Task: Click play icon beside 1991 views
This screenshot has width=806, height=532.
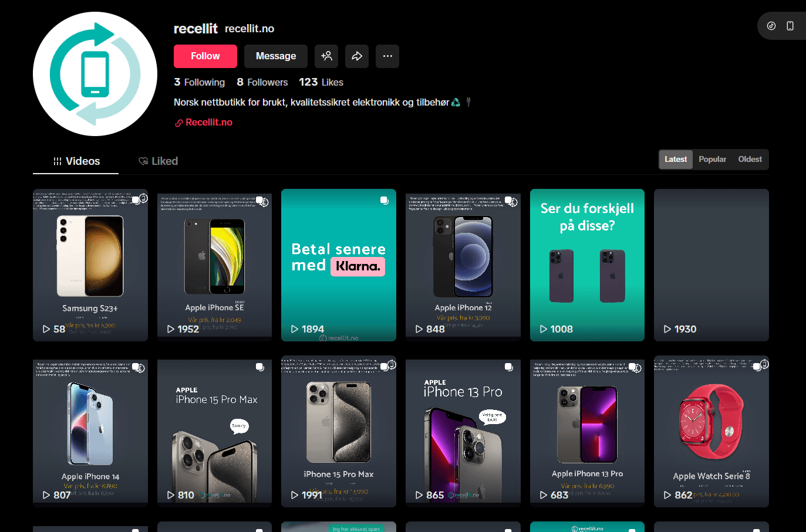Action: pyautogui.click(x=295, y=495)
